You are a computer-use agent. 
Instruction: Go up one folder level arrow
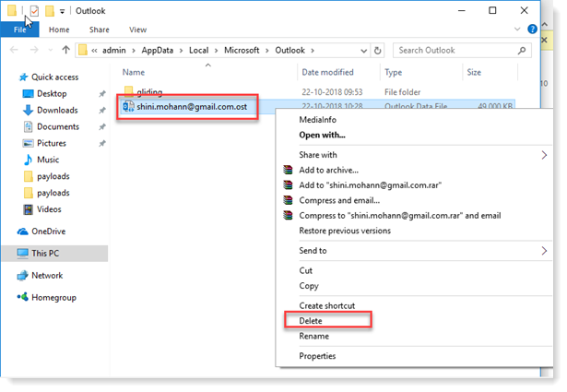pyautogui.click(x=65, y=50)
